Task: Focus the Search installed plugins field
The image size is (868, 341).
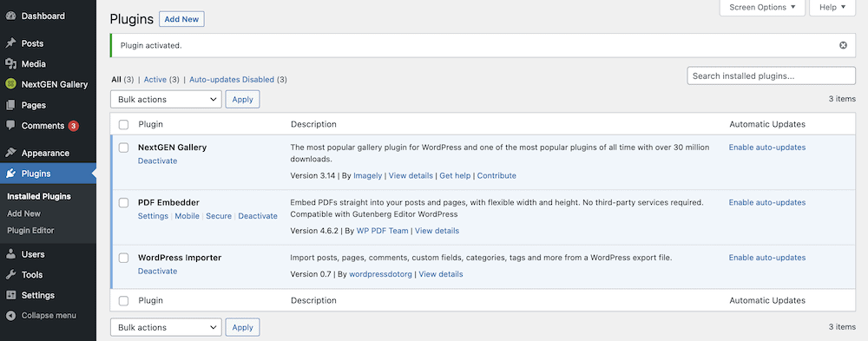Action: pos(771,75)
